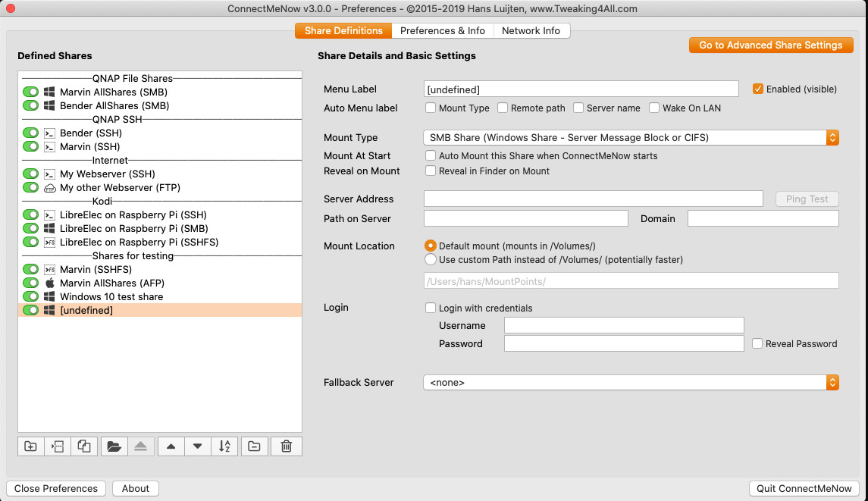Click the open folder mount icon
The image size is (868, 501).
[114, 446]
